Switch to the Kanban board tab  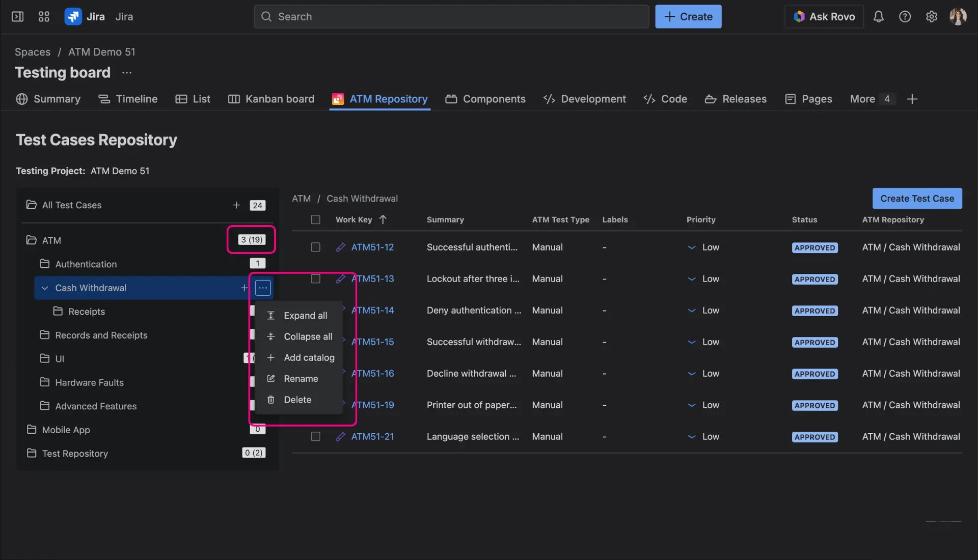pyautogui.click(x=271, y=99)
